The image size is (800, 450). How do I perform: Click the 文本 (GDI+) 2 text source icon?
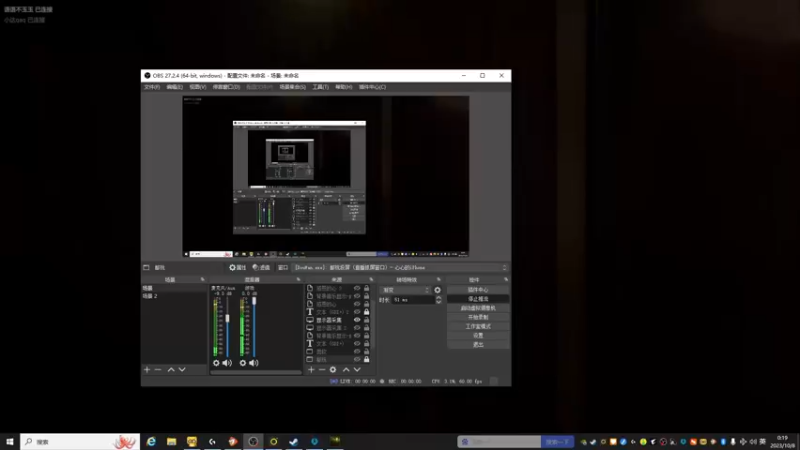click(x=310, y=312)
